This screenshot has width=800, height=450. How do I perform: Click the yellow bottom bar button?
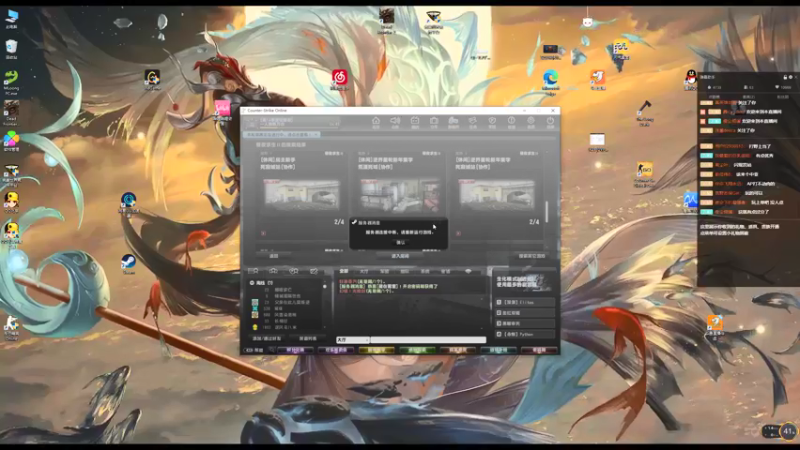pyautogui.click(x=377, y=351)
